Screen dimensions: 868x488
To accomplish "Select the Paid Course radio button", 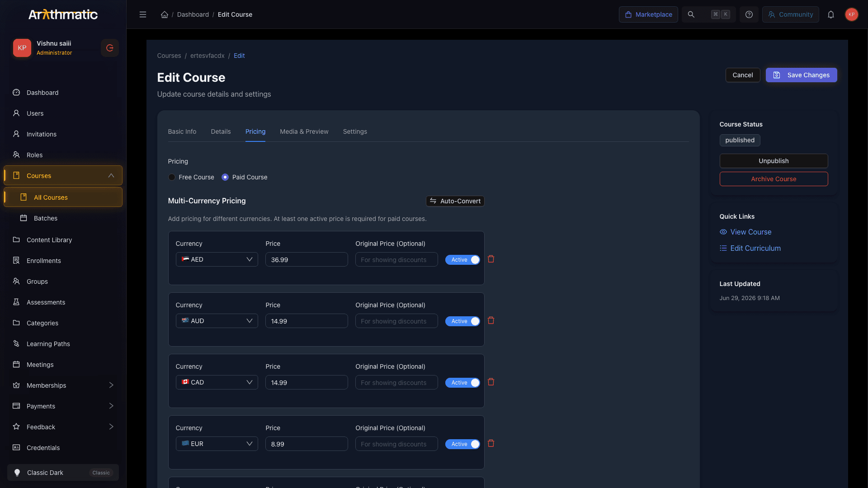I will [225, 177].
